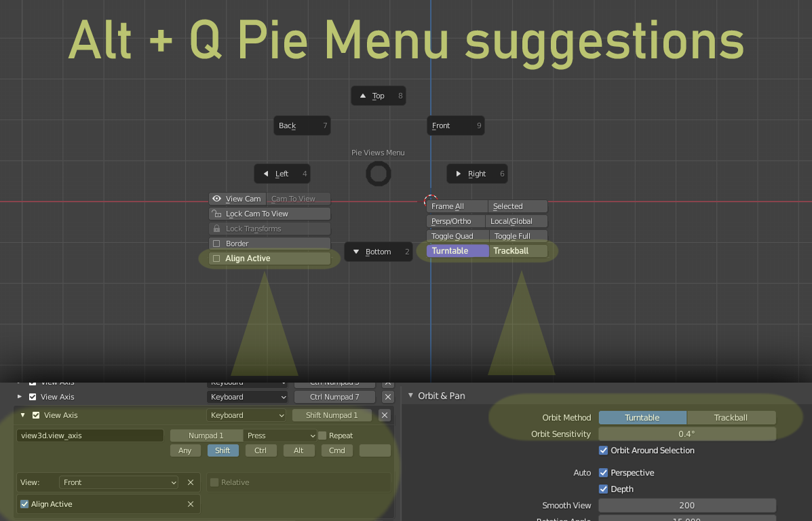Uncheck Align Active keymap property
This screenshot has height=521, width=812.
click(x=24, y=504)
